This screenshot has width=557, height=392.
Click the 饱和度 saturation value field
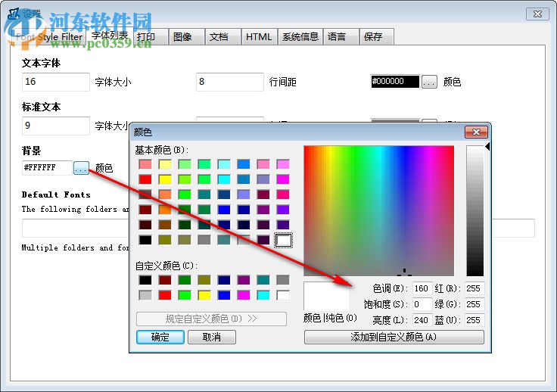click(x=422, y=304)
